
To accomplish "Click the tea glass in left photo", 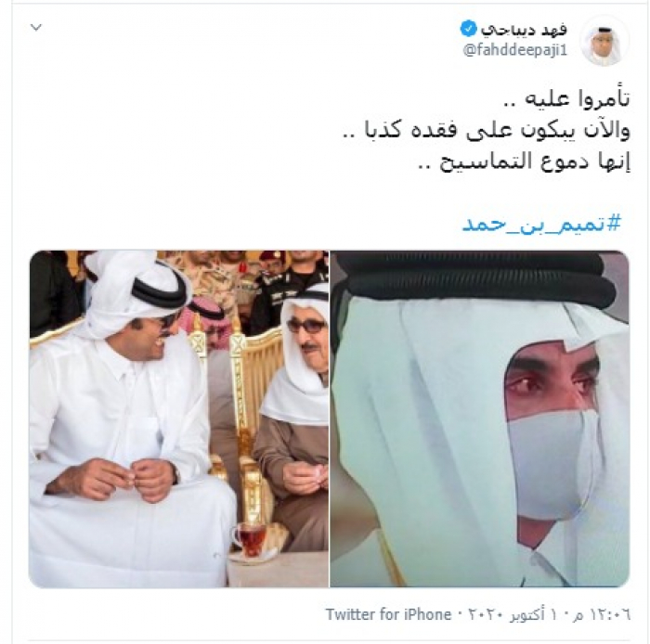I will 250,538.
